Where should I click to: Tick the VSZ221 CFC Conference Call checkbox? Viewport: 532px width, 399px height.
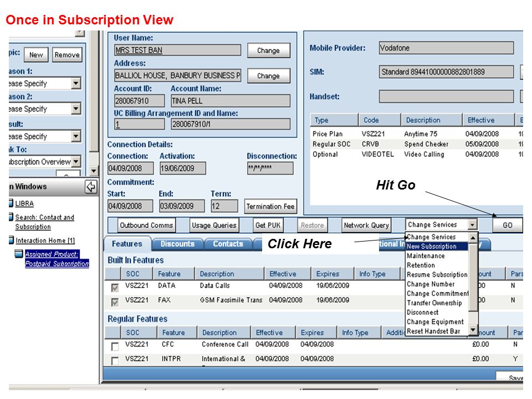click(115, 346)
